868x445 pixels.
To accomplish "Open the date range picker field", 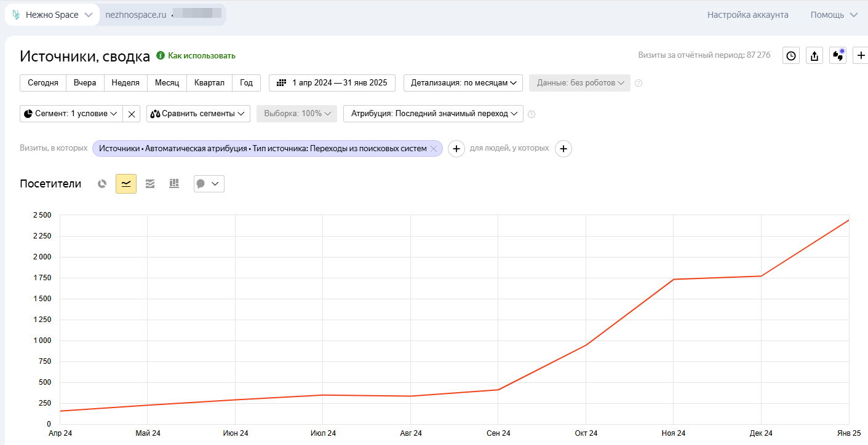I will (x=332, y=83).
